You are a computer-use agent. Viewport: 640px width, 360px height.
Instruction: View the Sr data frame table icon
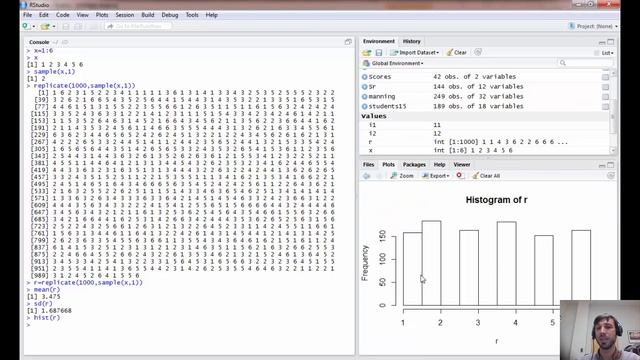(605, 87)
